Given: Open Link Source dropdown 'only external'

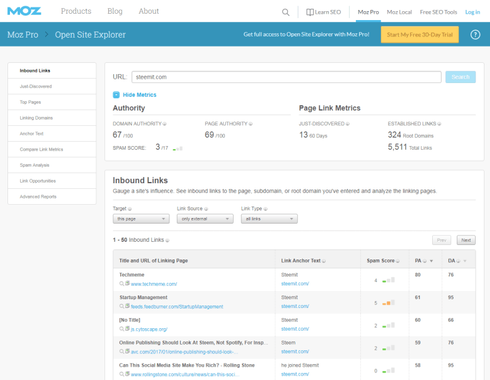Looking at the screenshot, I should coord(205,219).
